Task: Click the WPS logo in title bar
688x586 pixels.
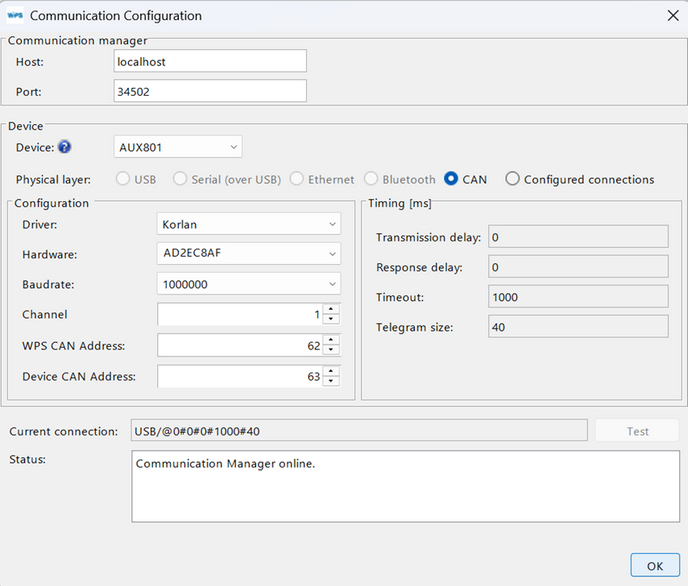Action: click(15, 16)
